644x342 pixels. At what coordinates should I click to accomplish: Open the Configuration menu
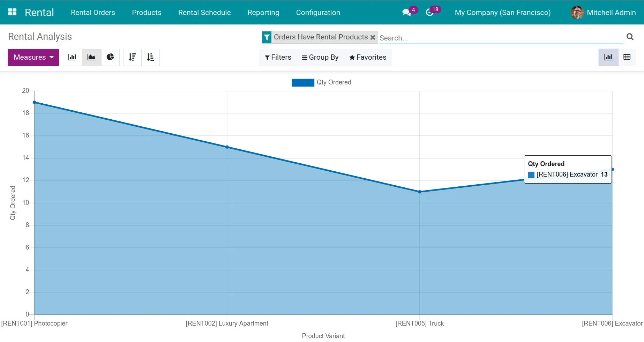(x=318, y=13)
